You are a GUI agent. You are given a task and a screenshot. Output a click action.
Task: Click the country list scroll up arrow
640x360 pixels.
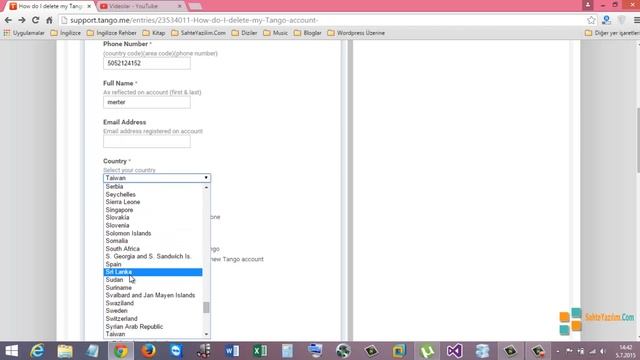[x=206, y=187]
